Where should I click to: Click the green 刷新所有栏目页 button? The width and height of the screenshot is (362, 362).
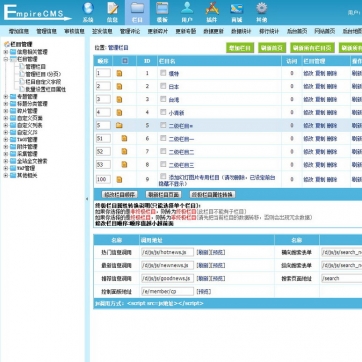[312, 48]
